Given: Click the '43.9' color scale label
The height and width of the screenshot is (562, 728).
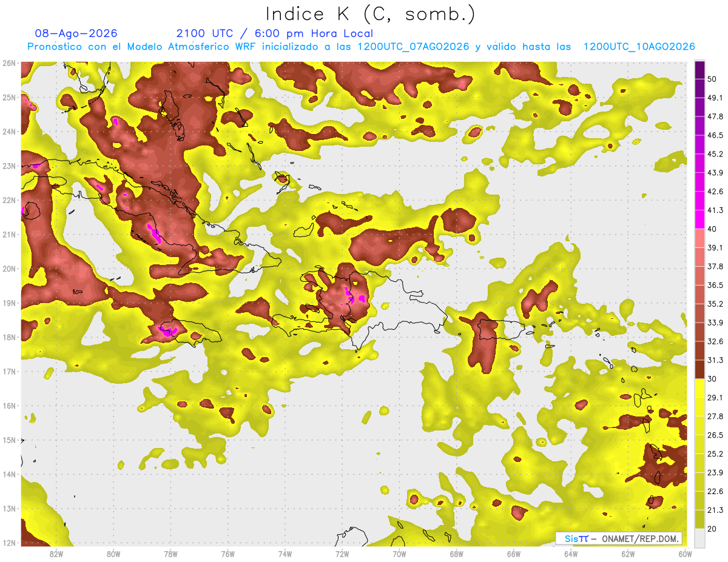Looking at the screenshot, I should pyautogui.click(x=715, y=173).
